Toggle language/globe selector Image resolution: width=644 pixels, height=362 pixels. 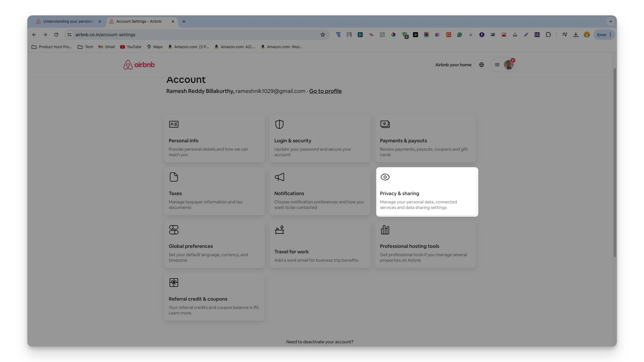pyautogui.click(x=482, y=64)
